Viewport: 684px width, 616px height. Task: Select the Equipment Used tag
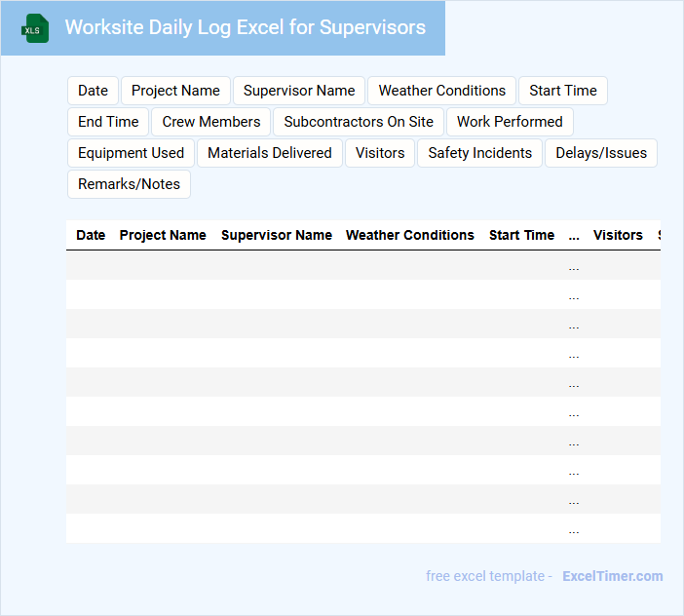point(131,153)
